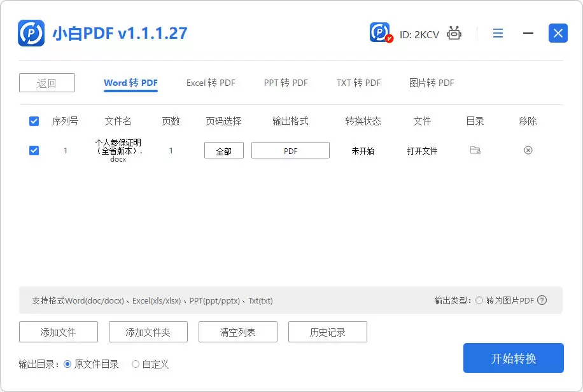This screenshot has width=583, height=392.
Task: Switch to the Excel 转 PDF tab
Action: [x=211, y=83]
